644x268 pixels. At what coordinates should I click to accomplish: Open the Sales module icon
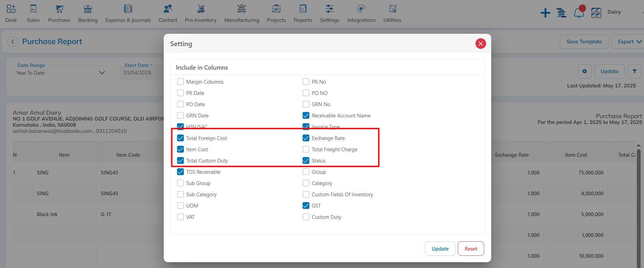coord(33,9)
